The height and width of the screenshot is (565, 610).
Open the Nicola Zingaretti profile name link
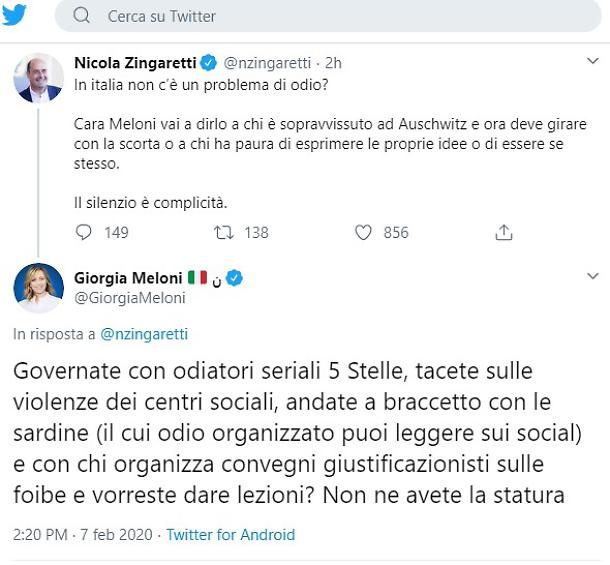(136, 62)
